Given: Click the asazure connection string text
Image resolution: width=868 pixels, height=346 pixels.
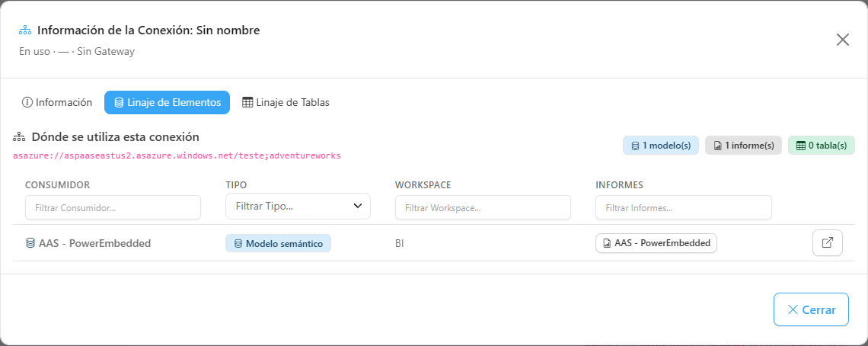Looking at the screenshot, I should pyautogui.click(x=177, y=155).
